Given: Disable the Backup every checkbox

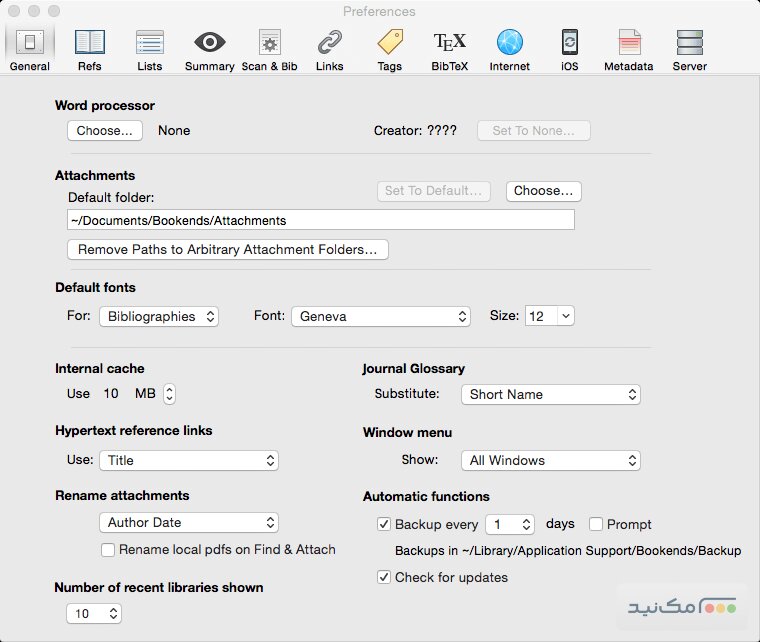Looking at the screenshot, I should click(x=384, y=524).
